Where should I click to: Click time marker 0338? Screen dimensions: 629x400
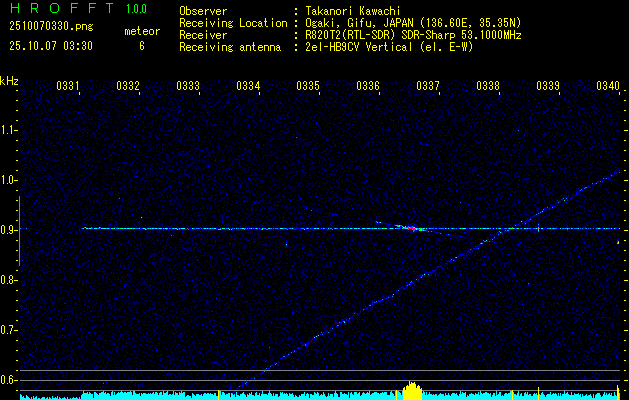(x=488, y=85)
